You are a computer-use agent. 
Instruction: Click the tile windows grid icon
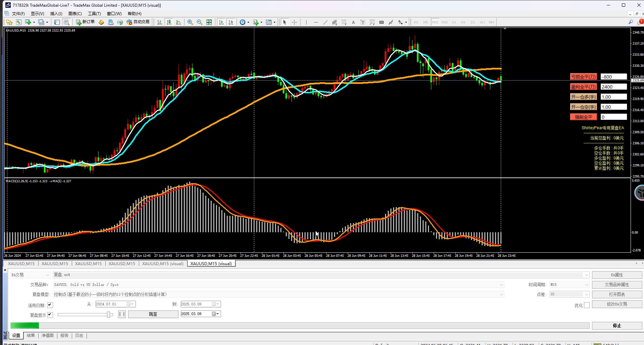pyautogui.click(x=209, y=22)
